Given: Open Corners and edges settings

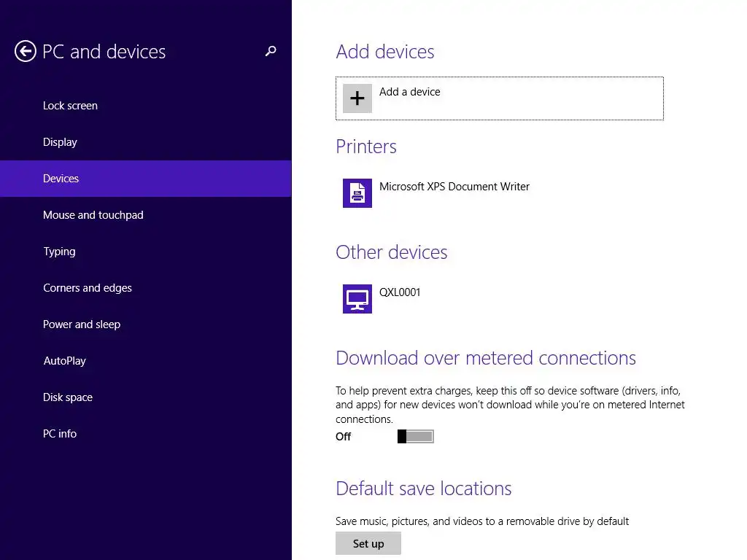Looking at the screenshot, I should point(88,288).
